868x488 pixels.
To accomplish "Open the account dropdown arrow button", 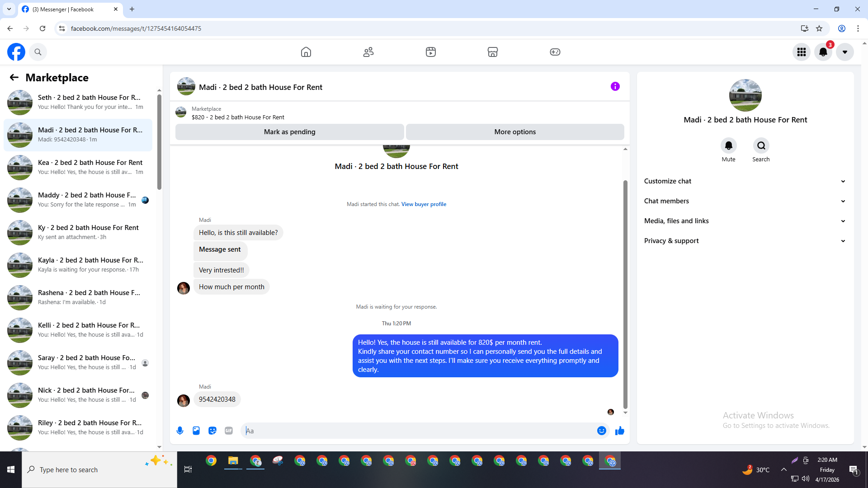I will click(845, 52).
